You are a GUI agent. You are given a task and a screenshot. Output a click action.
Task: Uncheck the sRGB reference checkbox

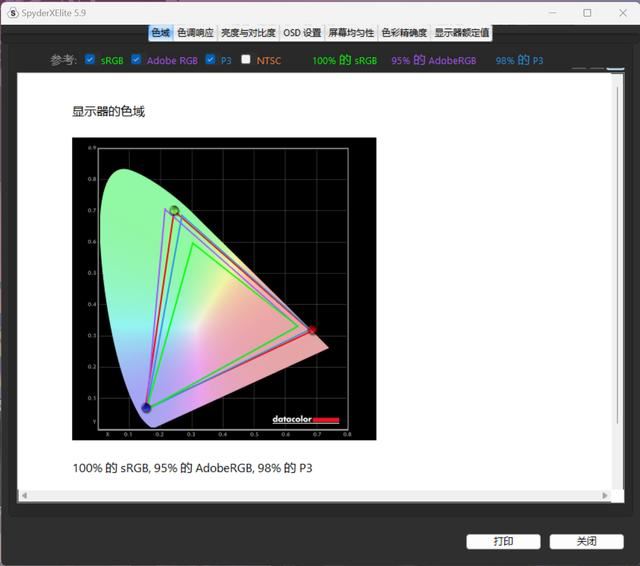[91, 60]
